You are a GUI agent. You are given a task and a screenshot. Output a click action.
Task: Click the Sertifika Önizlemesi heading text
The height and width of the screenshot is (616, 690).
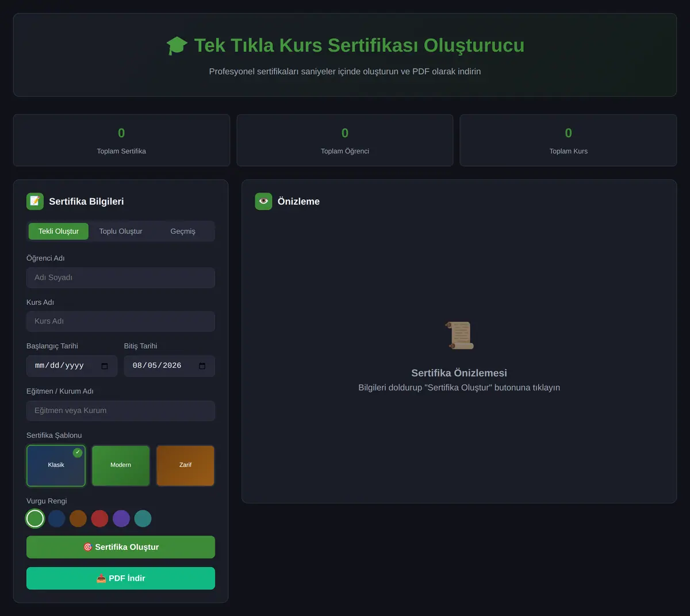(x=459, y=373)
